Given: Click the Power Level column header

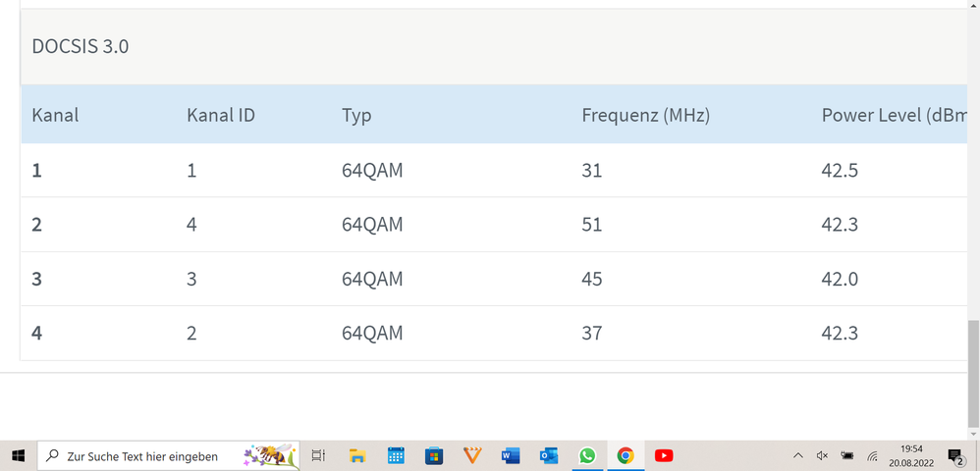Looking at the screenshot, I should pos(895,116).
